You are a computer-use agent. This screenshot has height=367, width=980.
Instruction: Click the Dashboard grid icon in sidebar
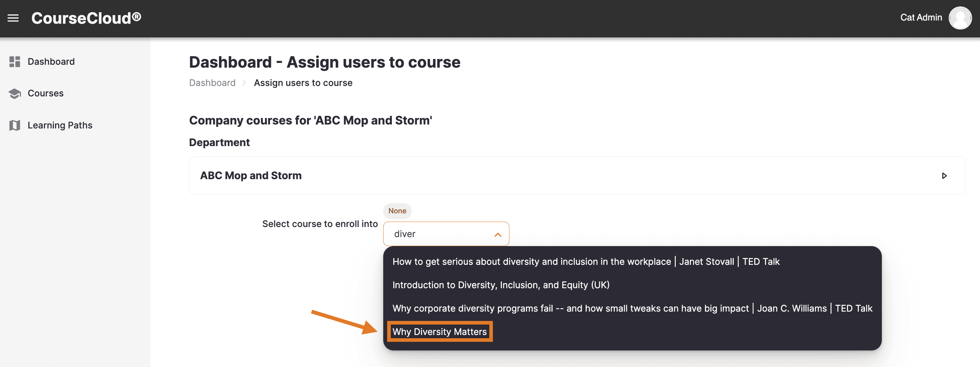coord(14,62)
